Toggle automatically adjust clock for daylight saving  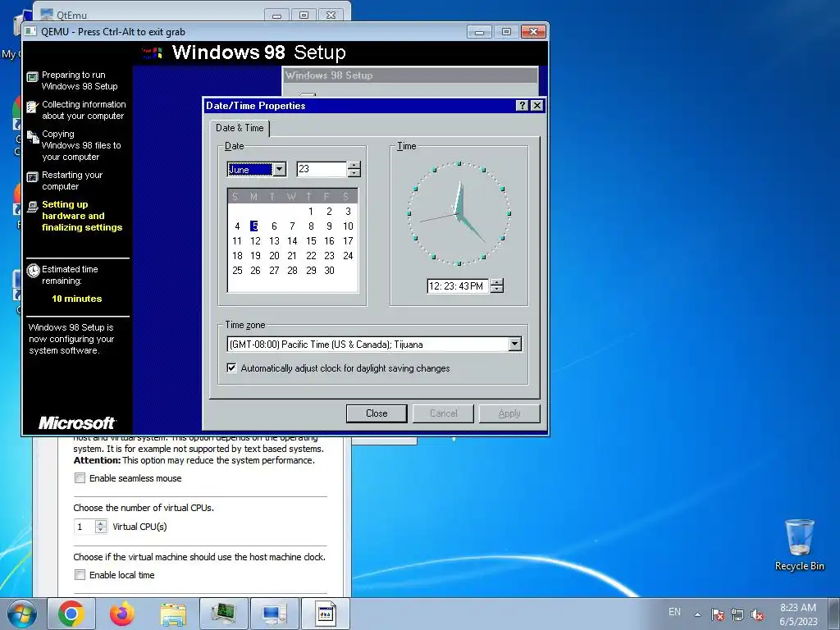point(231,368)
